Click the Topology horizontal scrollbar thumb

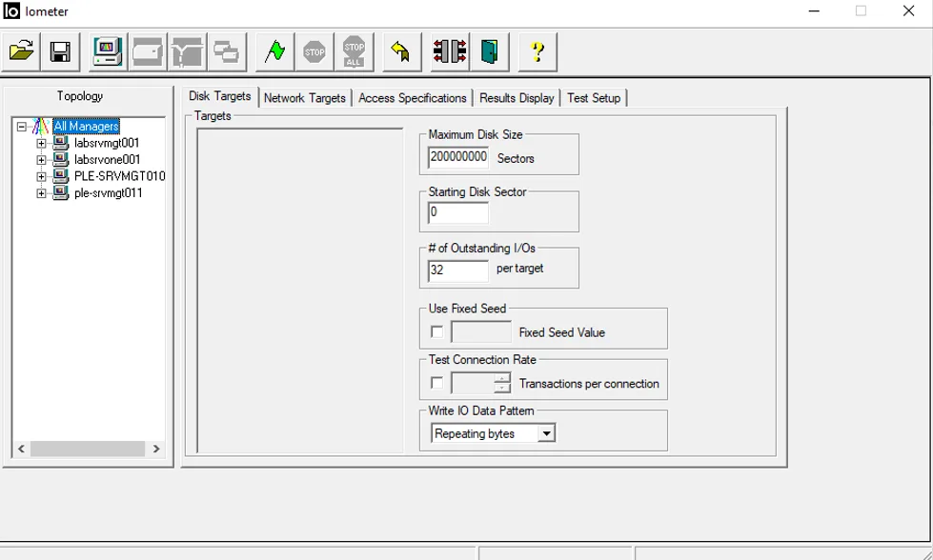point(88,449)
